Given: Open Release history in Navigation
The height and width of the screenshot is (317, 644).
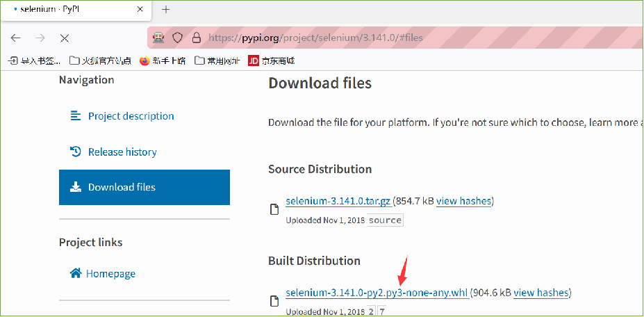Looking at the screenshot, I should [122, 152].
